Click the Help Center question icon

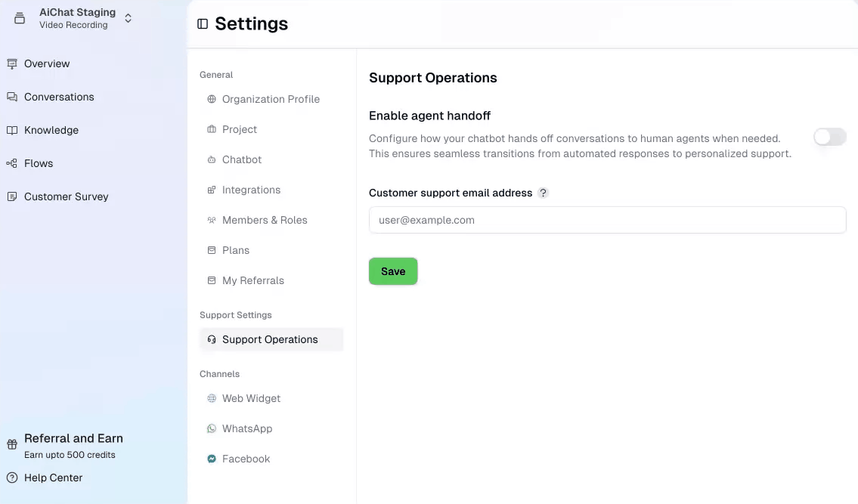coord(12,478)
